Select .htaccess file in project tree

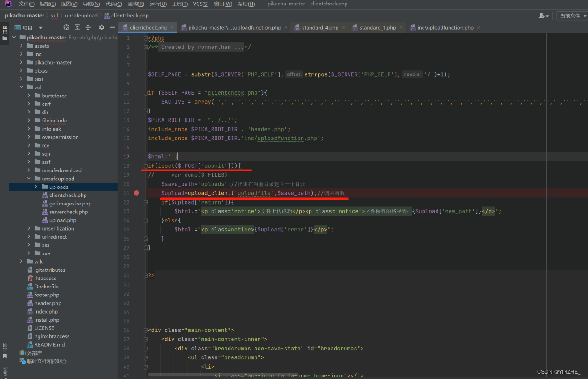45,278
